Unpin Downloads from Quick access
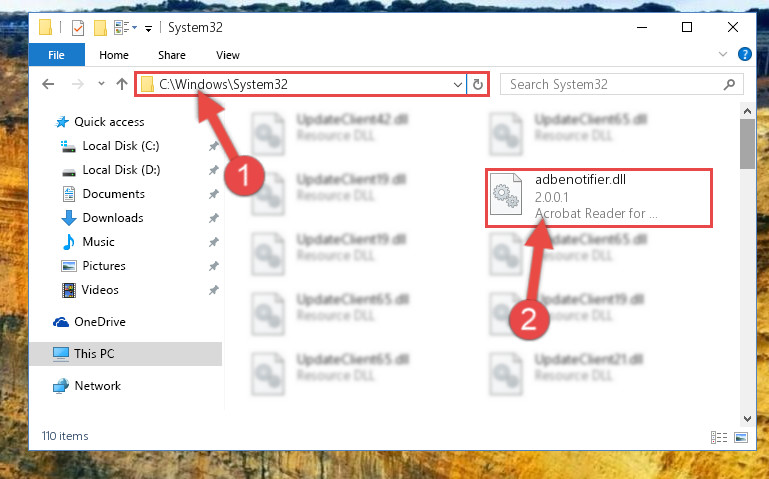This screenshot has height=479, width=769. 213,218
